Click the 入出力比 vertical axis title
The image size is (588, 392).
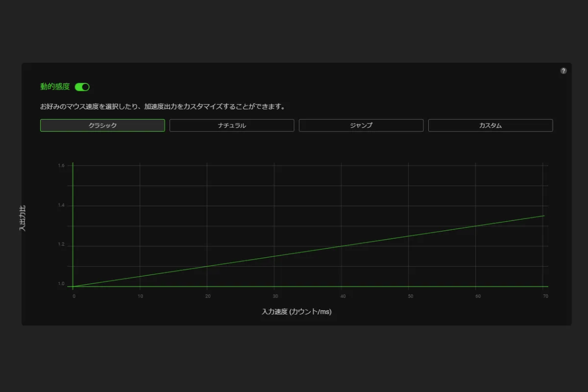(23, 219)
